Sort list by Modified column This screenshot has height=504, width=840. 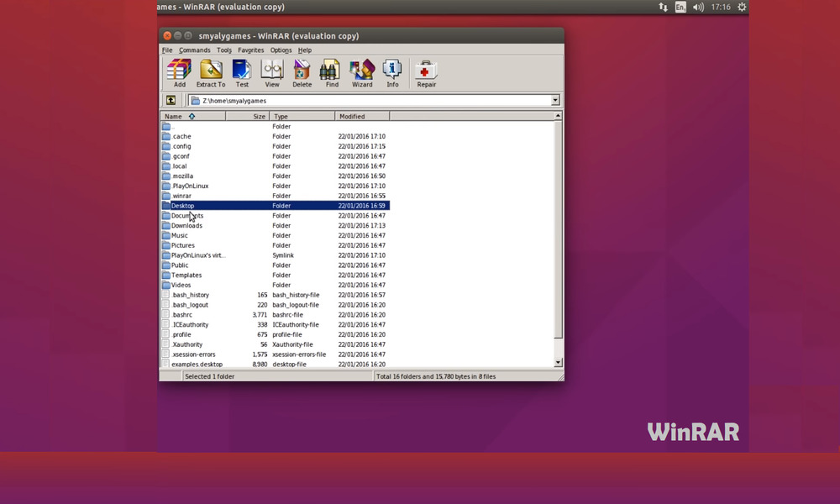point(352,117)
